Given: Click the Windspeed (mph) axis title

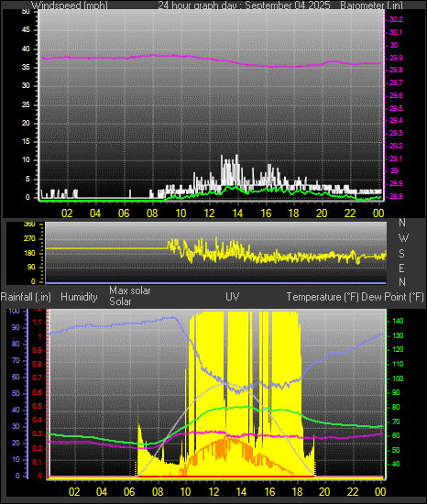Looking at the screenshot, I should [69, 5].
